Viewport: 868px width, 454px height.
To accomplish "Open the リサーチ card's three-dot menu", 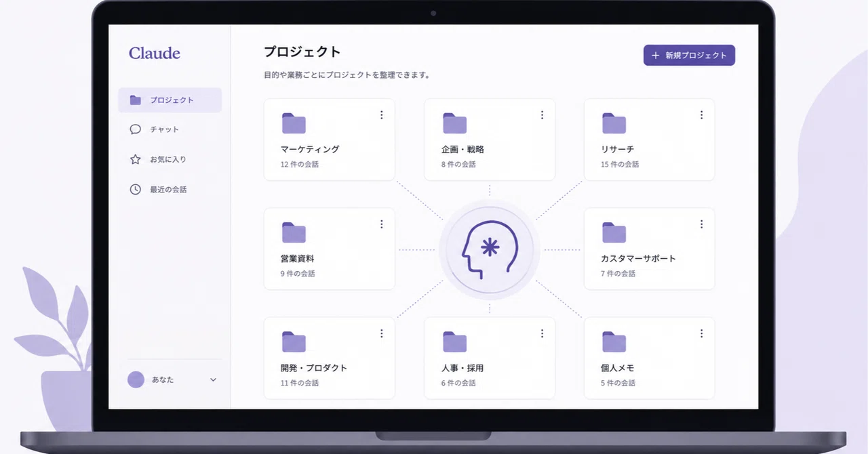I will (x=701, y=115).
